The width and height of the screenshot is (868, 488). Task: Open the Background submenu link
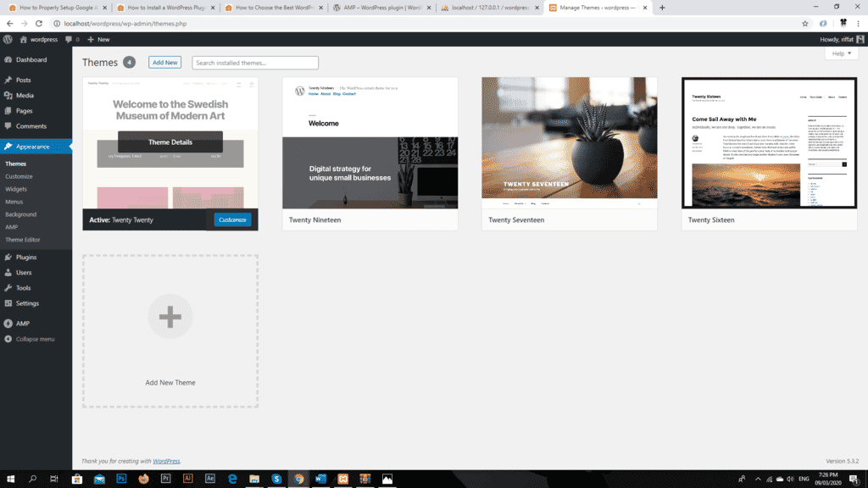pyautogui.click(x=20, y=214)
